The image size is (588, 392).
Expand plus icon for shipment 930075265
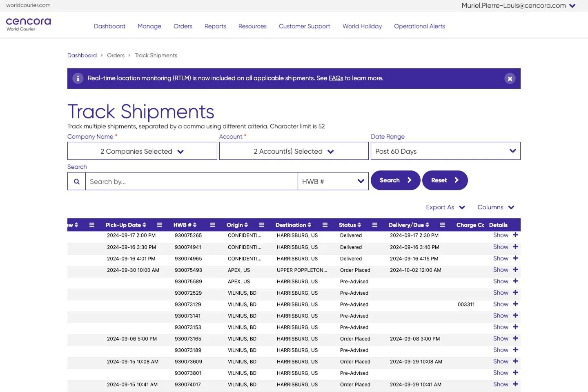click(515, 235)
